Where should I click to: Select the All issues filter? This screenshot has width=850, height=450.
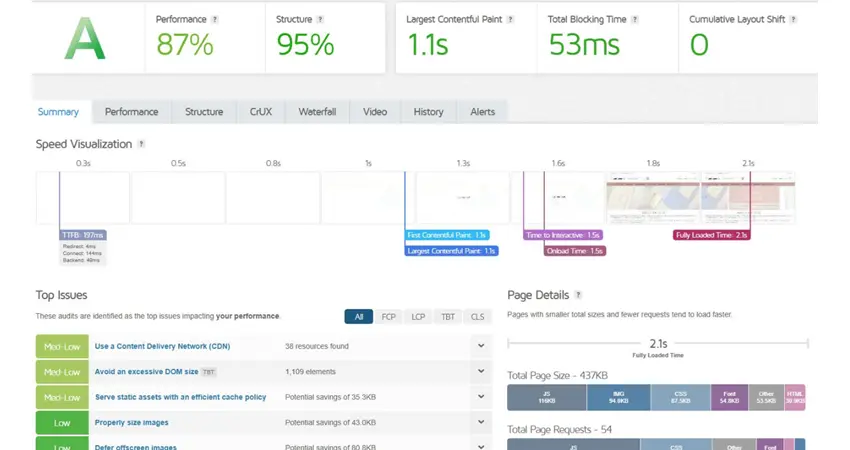tap(358, 317)
